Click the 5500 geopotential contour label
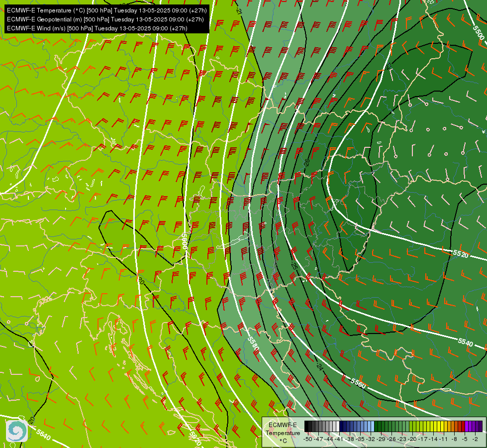Image resolution: width=487 pixels, height=448 pixels. pos(479,32)
